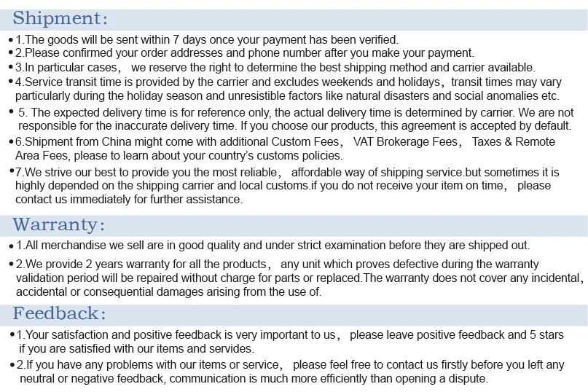This screenshot has width=588, height=392.
Task: Click the bullet before warranty item 2
Action: click(11, 264)
